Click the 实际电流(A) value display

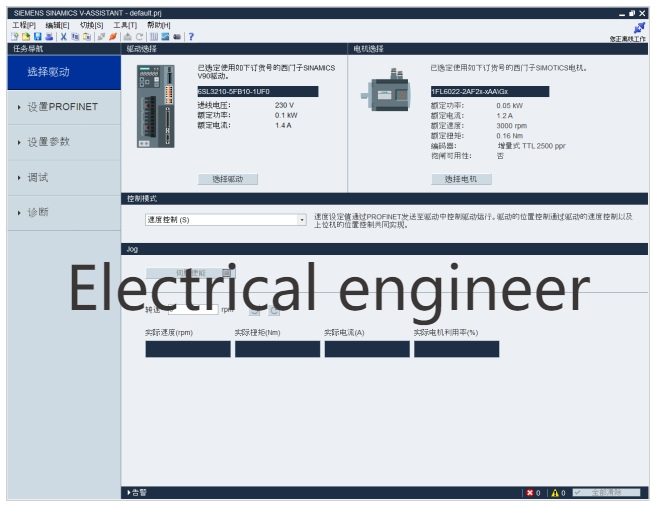coord(367,349)
